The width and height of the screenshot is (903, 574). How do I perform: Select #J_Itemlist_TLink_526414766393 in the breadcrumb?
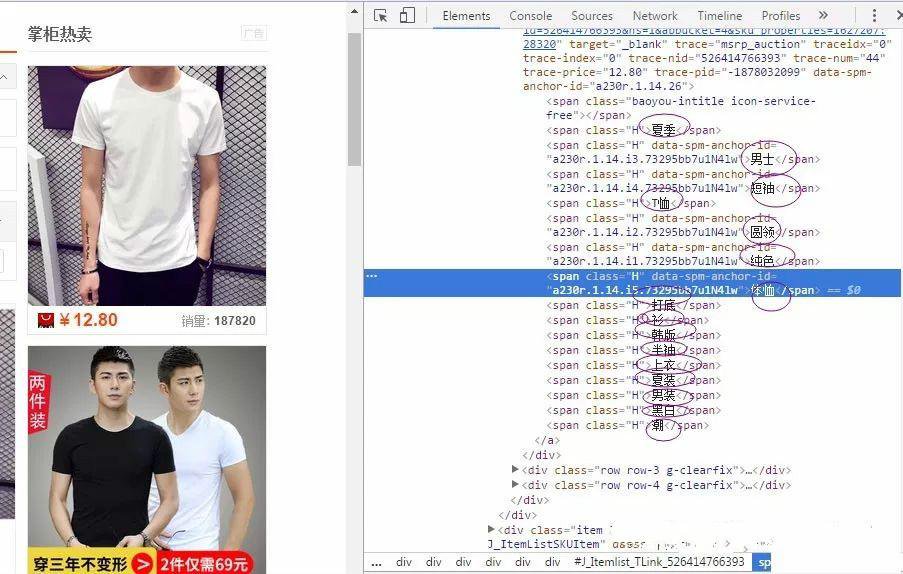click(x=659, y=562)
